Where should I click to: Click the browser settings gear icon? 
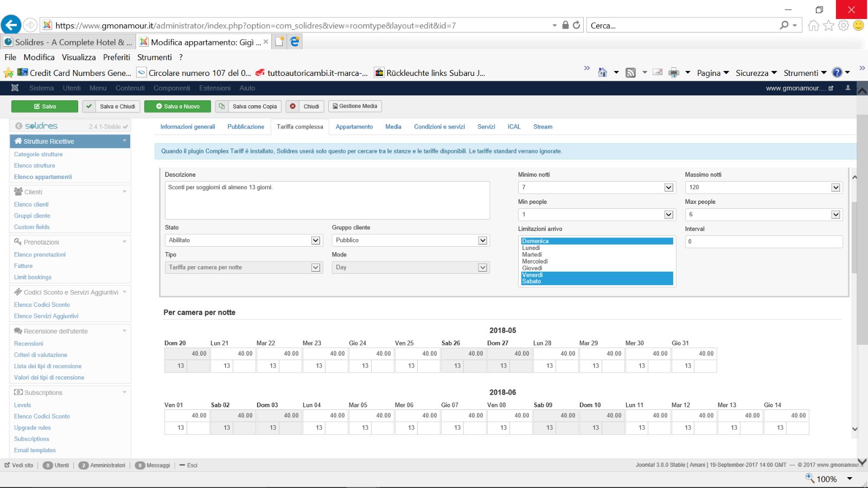click(x=843, y=25)
